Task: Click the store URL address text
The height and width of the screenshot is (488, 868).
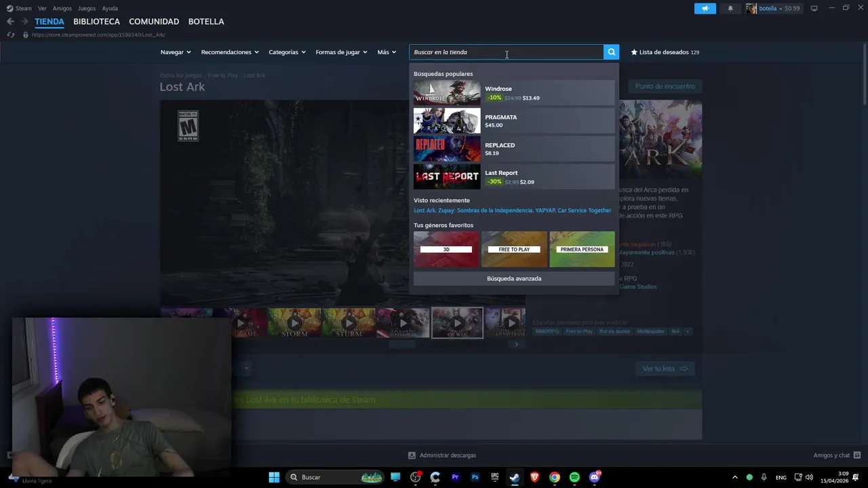Action: (x=98, y=35)
